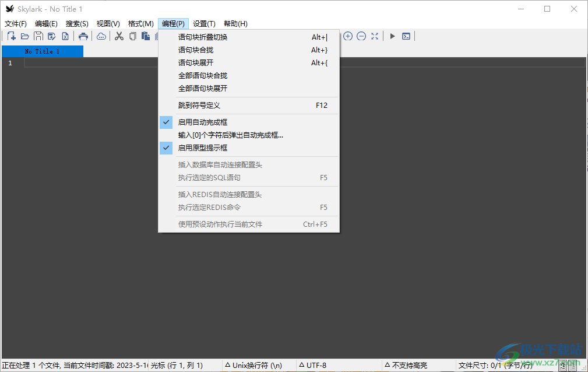Click the scissors cut icon

tap(119, 36)
